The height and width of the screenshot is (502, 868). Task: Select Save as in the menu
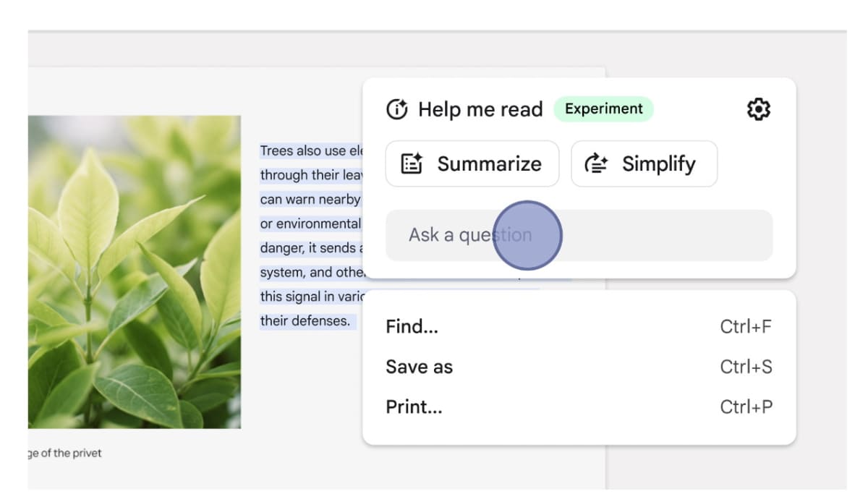point(420,367)
